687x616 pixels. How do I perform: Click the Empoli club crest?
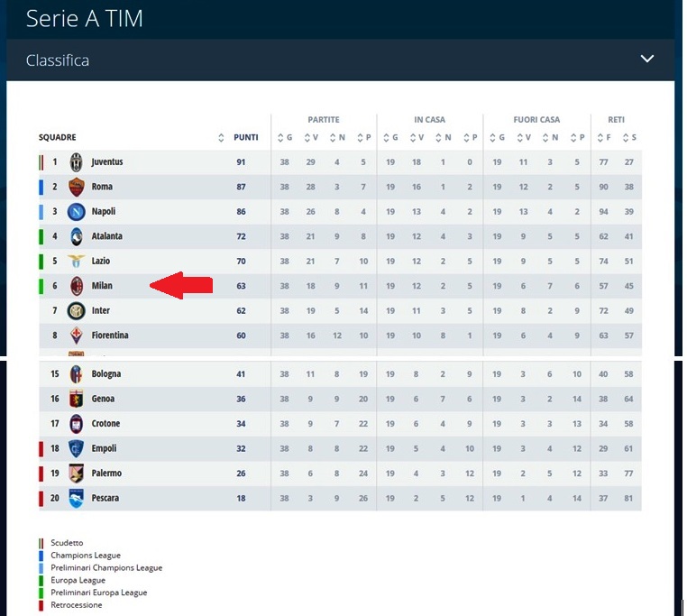(x=77, y=448)
